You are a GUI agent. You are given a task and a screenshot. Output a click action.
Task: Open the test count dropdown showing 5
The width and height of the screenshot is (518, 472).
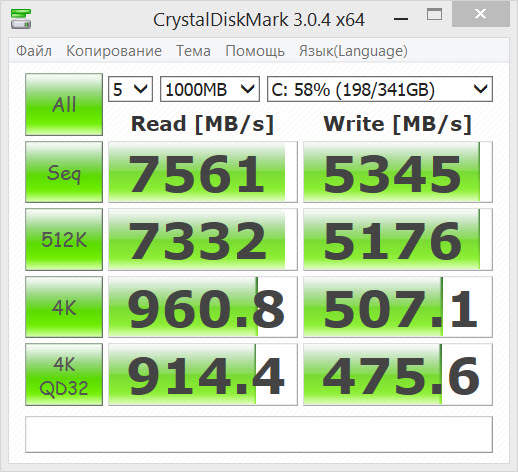click(130, 89)
